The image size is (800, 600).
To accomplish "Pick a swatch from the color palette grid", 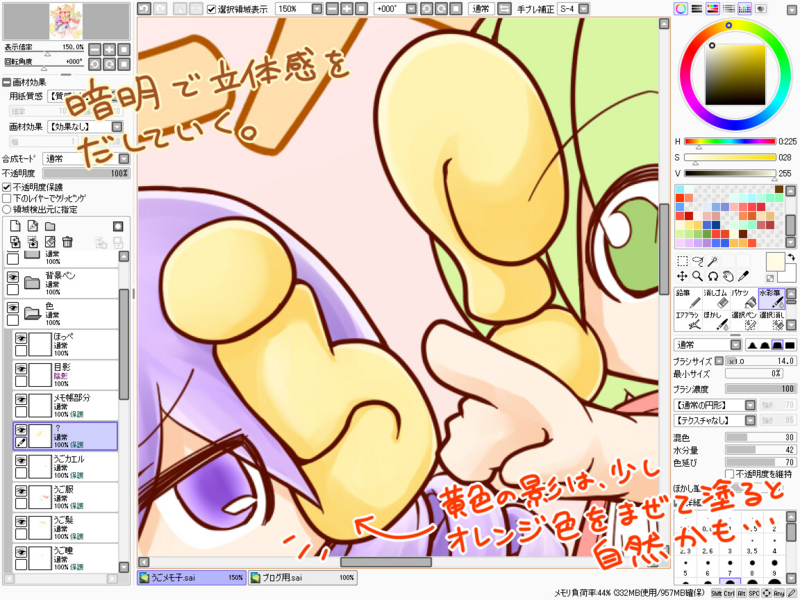I will [x=700, y=215].
